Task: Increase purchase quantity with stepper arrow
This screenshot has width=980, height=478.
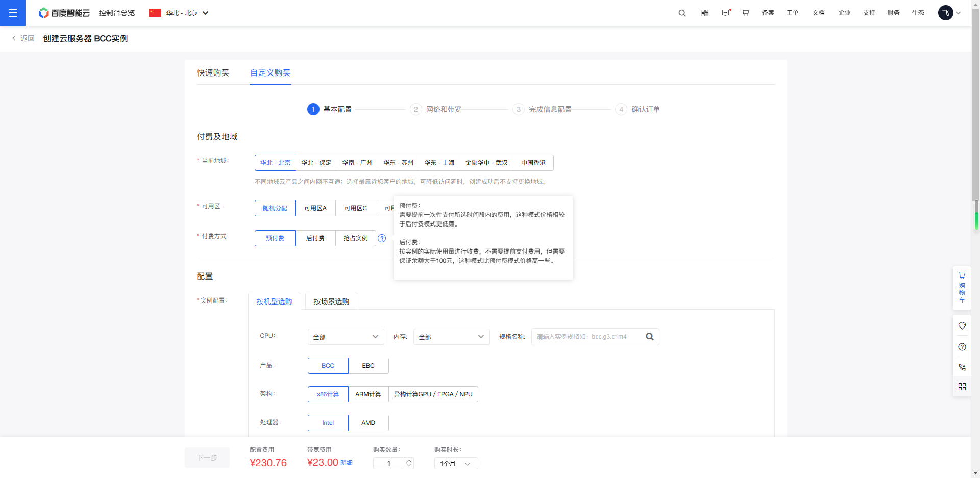Action: (x=409, y=461)
